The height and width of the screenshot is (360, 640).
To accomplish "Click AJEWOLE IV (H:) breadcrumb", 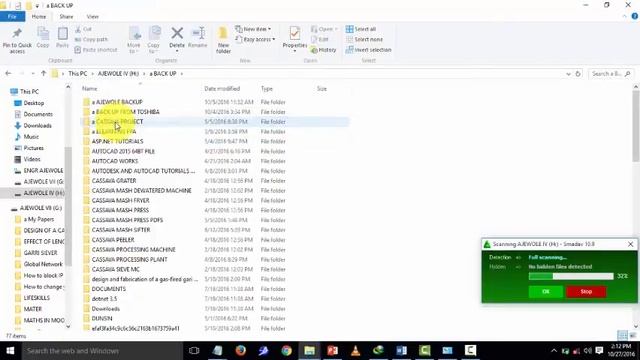I will click(x=118, y=73).
